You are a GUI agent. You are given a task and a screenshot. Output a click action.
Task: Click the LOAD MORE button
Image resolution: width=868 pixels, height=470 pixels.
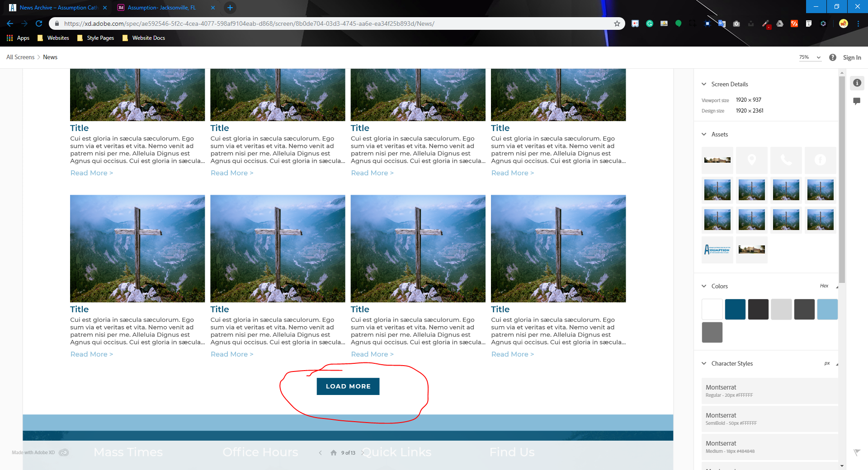tap(348, 386)
